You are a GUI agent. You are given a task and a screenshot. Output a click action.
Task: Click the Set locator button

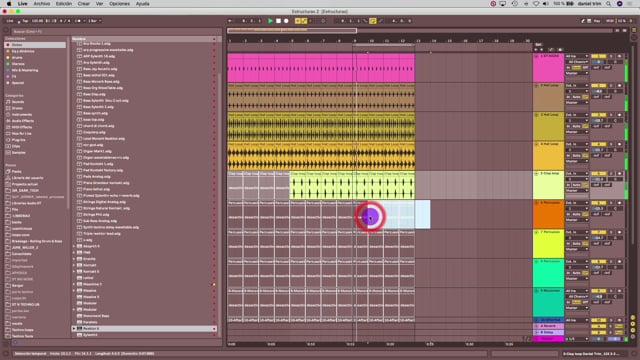click(x=538, y=44)
